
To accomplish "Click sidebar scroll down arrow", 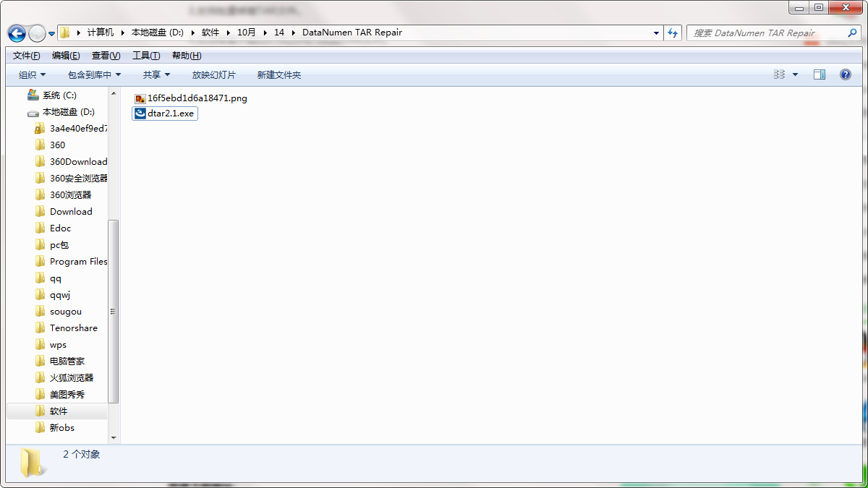I will click(114, 438).
